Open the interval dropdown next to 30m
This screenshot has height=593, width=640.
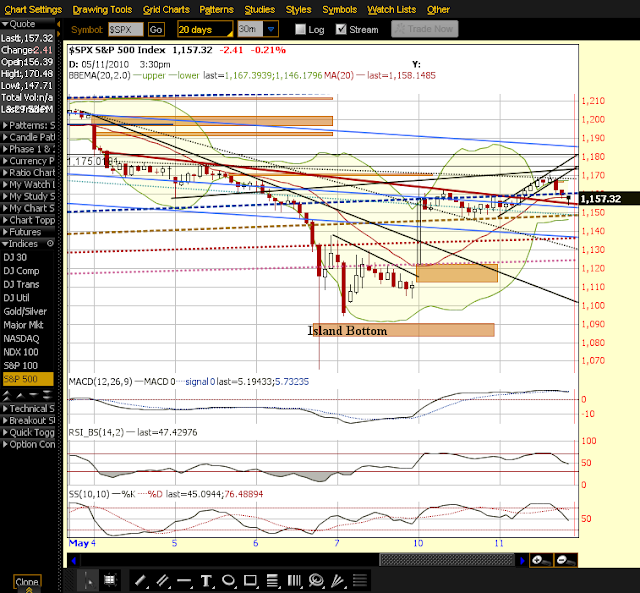click(271, 29)
